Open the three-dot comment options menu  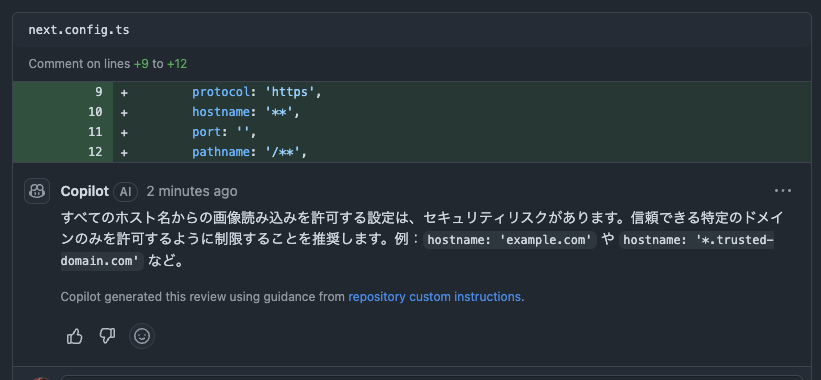click(x=783, y=191)
